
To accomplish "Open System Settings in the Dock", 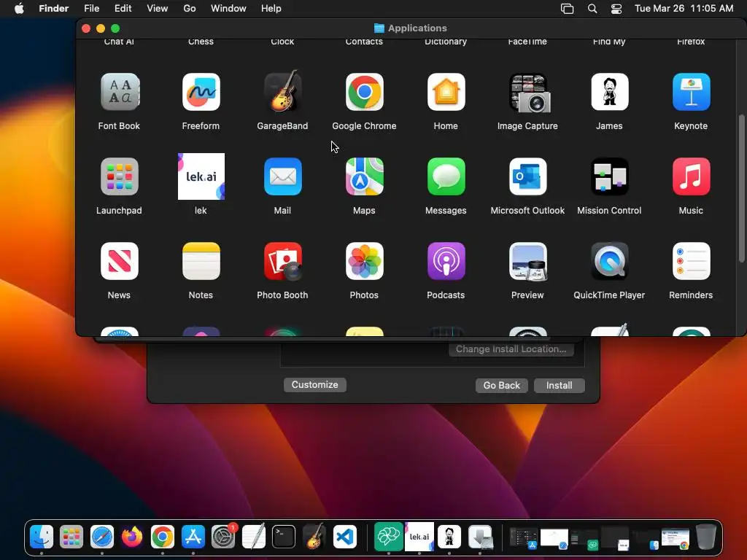I will point(223,537).
